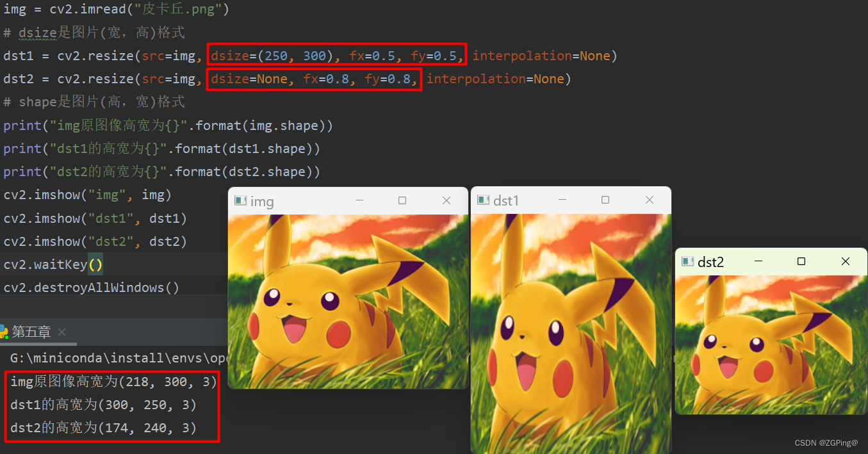The image size is (868, 454).
Task: Select the 第五章 run tab
Action: click(38, 332)
